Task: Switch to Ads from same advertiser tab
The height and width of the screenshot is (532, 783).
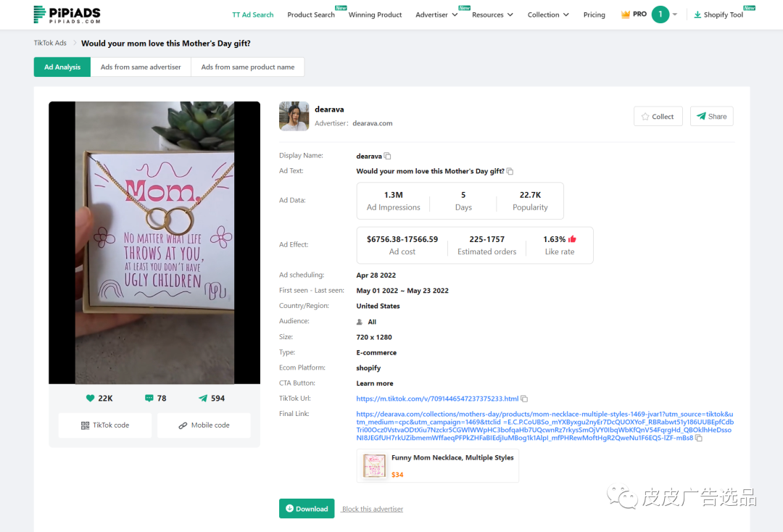Action: point(141,67)
